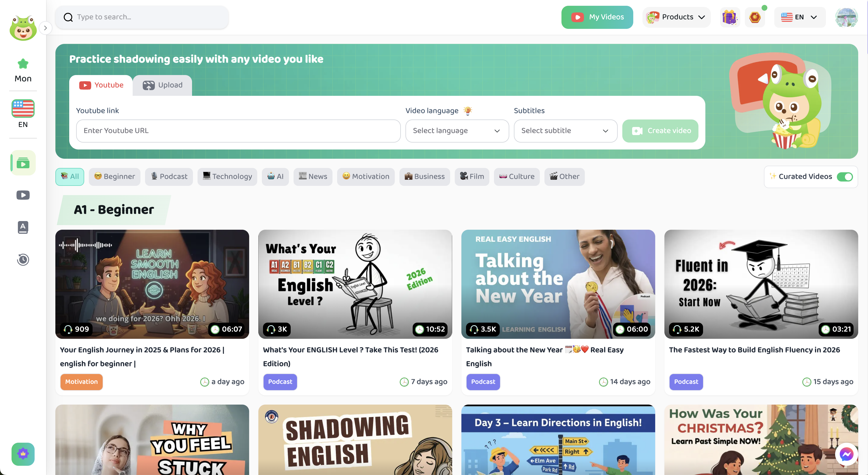
Task: Switch to the Upload tab
Action: (x=162, y=85)
